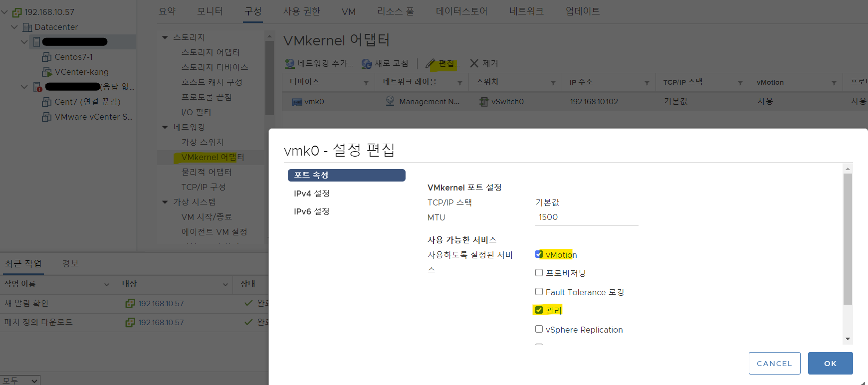Collapse the Datacenter tree node
This screenshot has width=868, height=385.
tap(14, 27)
